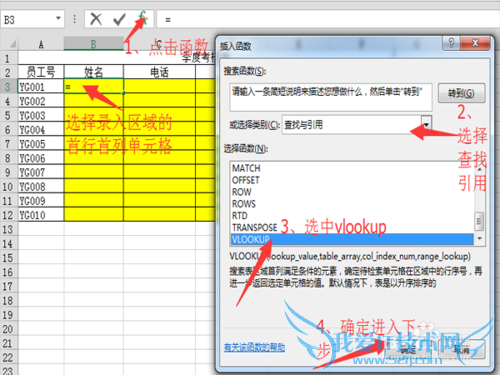Click the formula bar input area
This screenshot has width=500, height=375.
[328, 19]
